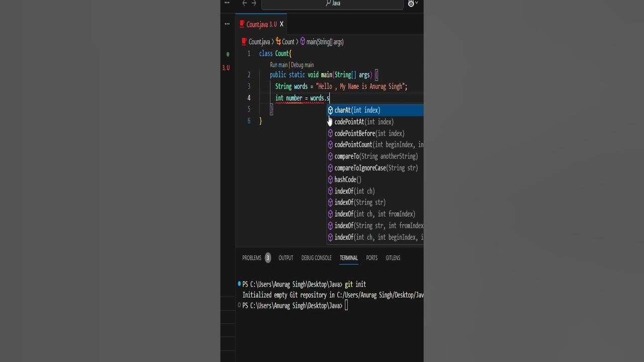This screenshot has width=644, height=362.
Task: Click the green dot indicator in sidebar
Action: click(228, 54)
